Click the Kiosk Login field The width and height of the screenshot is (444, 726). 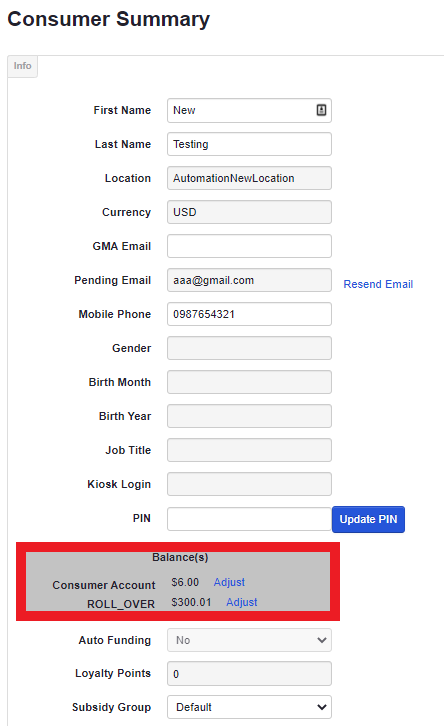click(x=250, y=484)
